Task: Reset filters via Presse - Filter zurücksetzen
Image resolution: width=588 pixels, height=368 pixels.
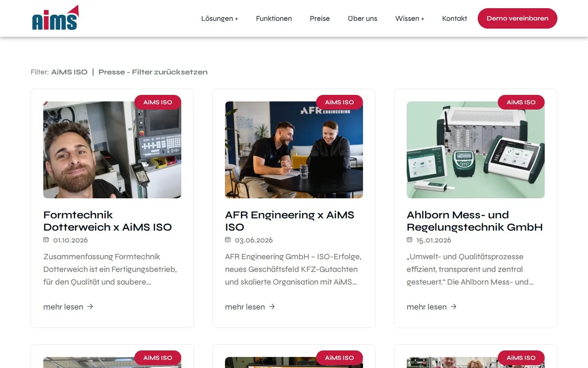Action: click(153, 72)
